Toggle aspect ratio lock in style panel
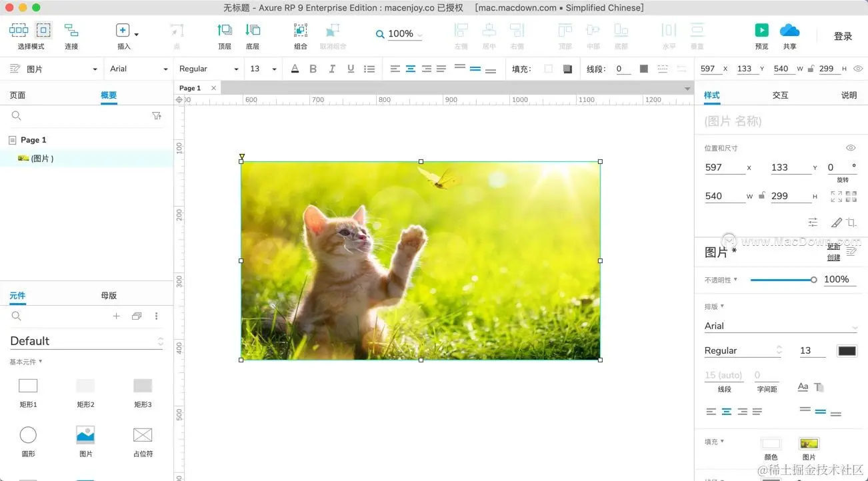The height and width of the screenshot is (481, 868). tap(761, 196)
